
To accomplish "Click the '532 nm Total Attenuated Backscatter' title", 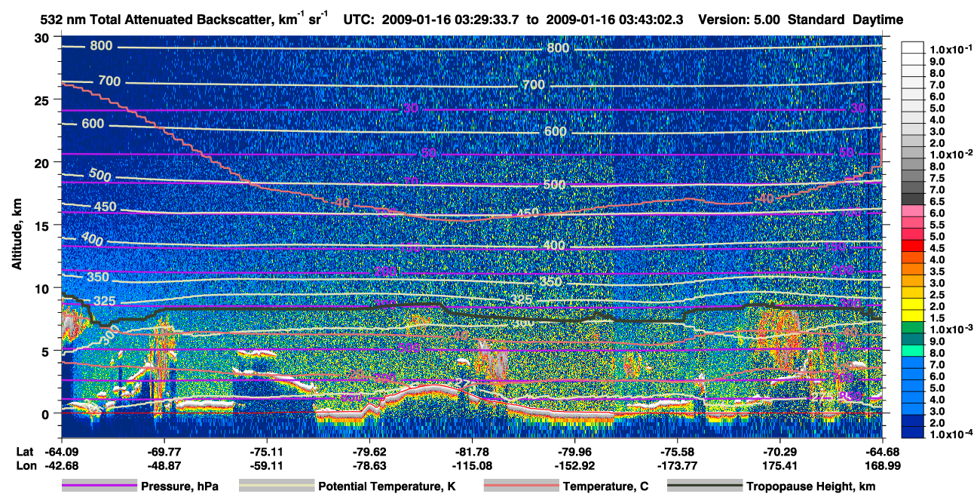I will [156, 20].
